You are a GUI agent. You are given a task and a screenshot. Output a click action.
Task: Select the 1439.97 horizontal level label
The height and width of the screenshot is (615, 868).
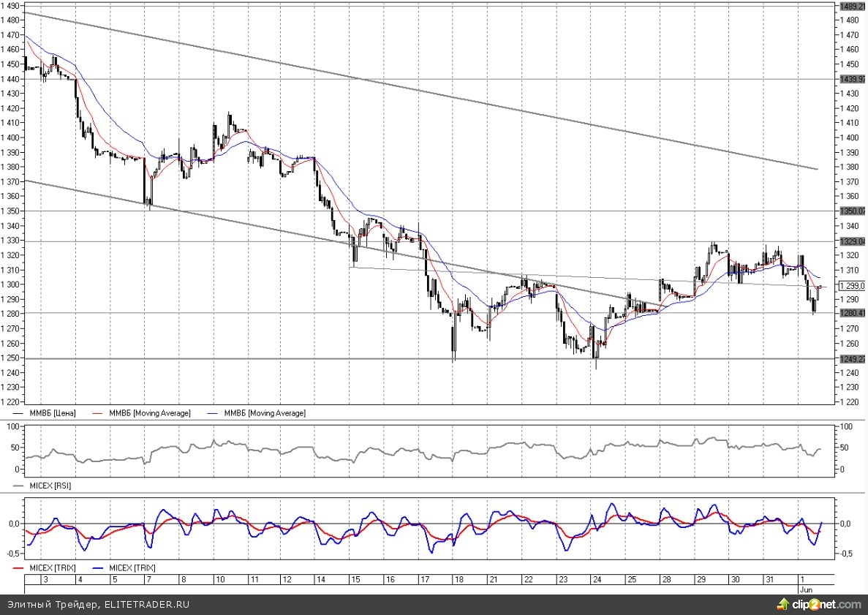click(852, 79)
